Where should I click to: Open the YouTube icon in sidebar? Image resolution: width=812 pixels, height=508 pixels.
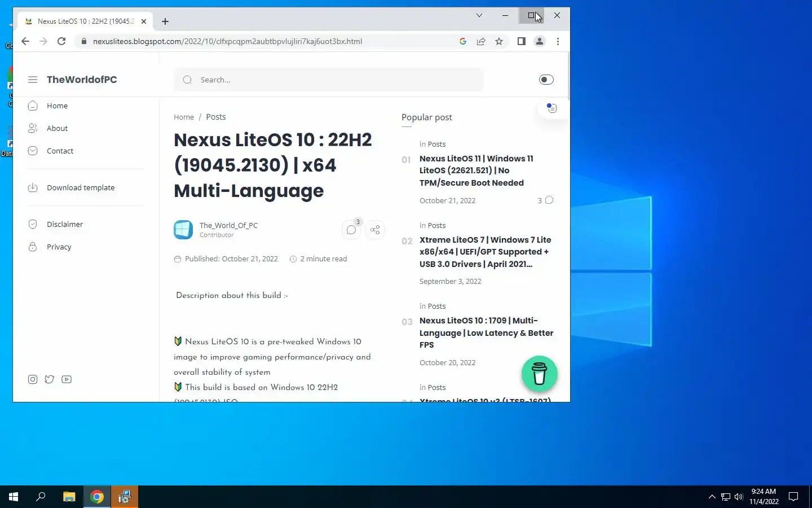[67, 379]
